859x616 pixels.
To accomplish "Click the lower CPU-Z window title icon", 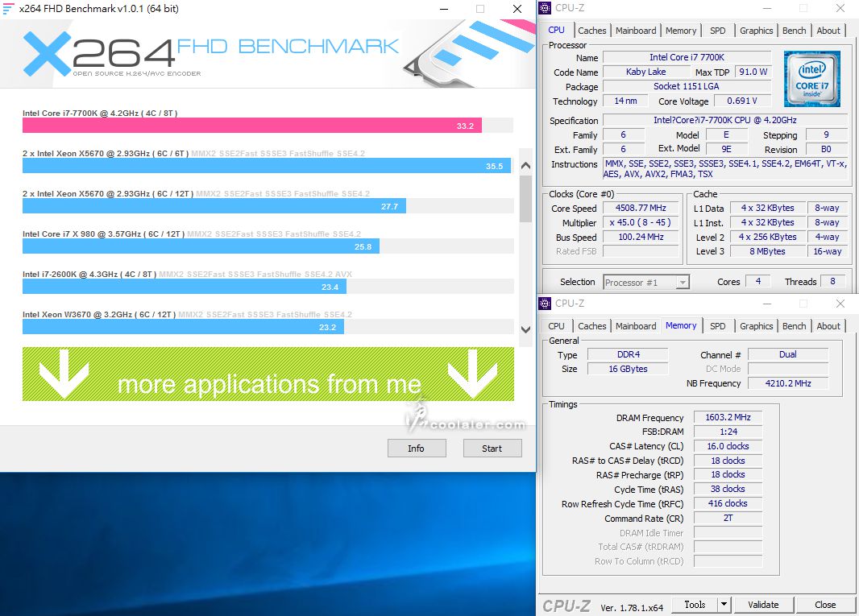I will [545, 303].
